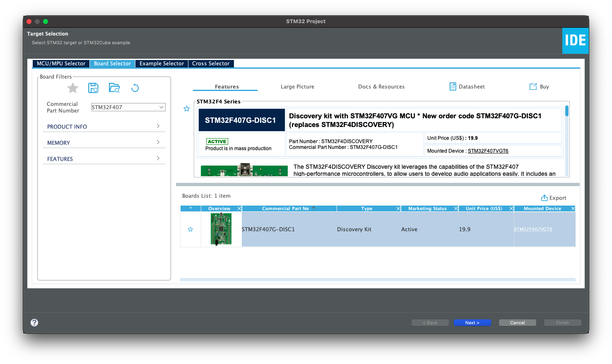This screenshot has width=612, height=364.
Task: Expand the MEMORY filter section
Action: [x=104, y=143]
